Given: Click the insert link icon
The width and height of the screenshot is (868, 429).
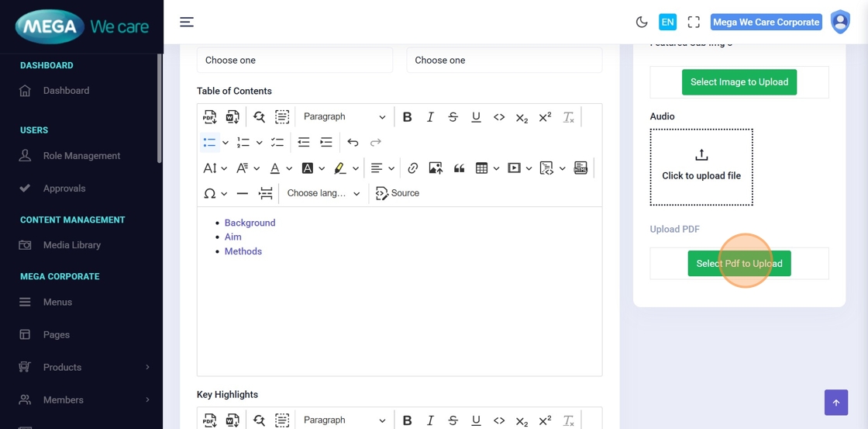Looking at the screenshot, I should pyautogui.click(x=412, y=168).
